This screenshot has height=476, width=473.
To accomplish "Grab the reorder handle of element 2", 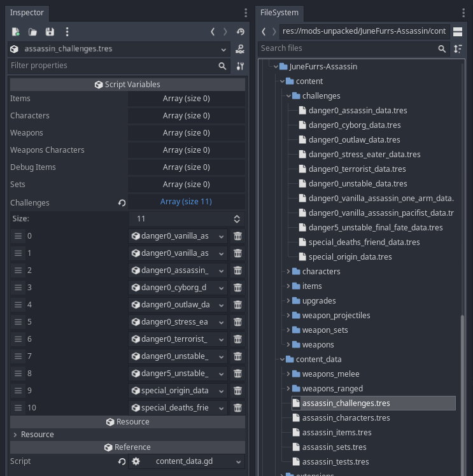I will (x=18, y=270).
